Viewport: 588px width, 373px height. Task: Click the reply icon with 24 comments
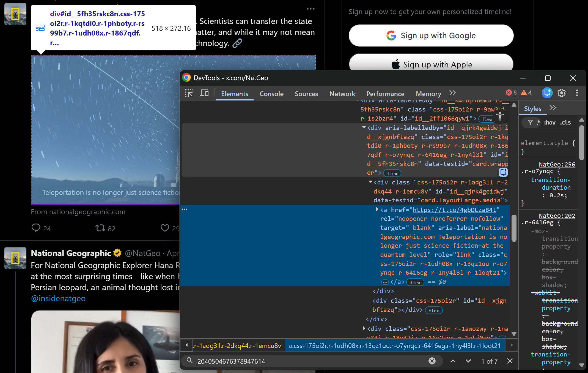click(36, 228)
